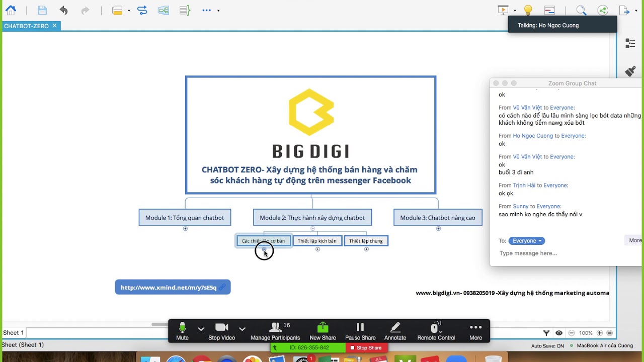Select Thiết lập kịch bản topic
644x362 pixels.
[317, 241]
